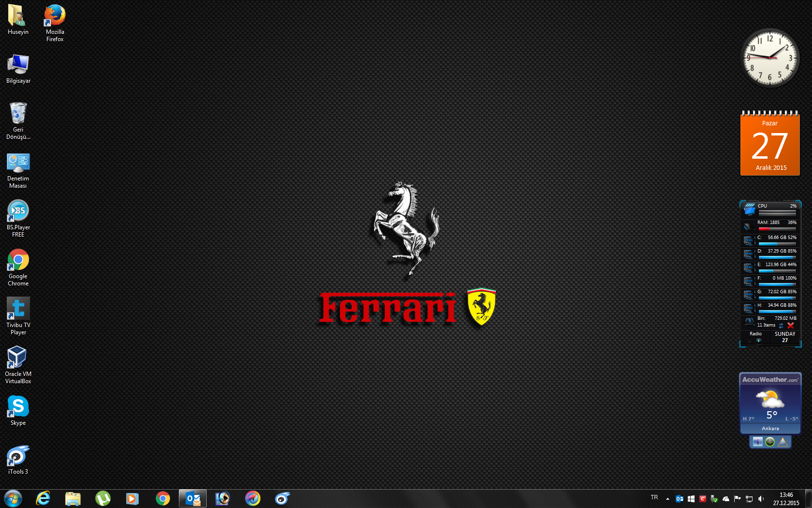Open uTorrent from the taskbar
The height and width of the screenshot is (508, 812).
(x=103, y=498)
